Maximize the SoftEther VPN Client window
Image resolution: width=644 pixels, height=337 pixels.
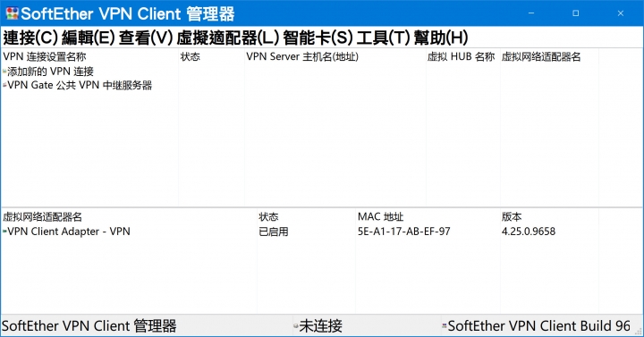(x=576, y=13)
